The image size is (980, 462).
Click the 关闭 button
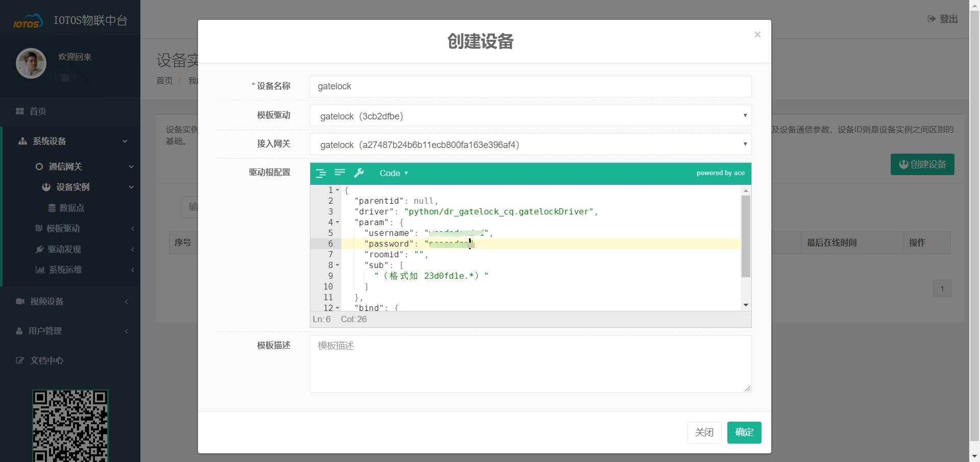pyautogui.click(x=704, y=432)
